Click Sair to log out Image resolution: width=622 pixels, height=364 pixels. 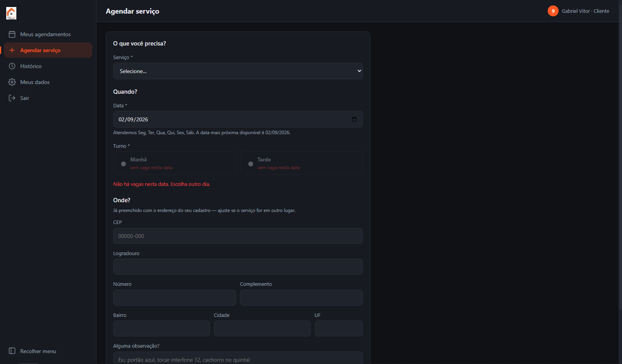pos(48,98)
